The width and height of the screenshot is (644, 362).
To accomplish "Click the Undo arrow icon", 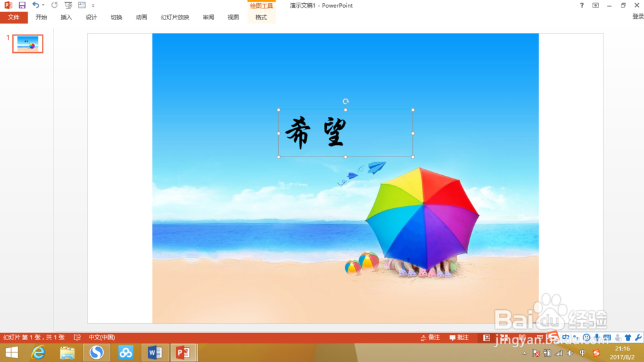I will coord(35,5).
